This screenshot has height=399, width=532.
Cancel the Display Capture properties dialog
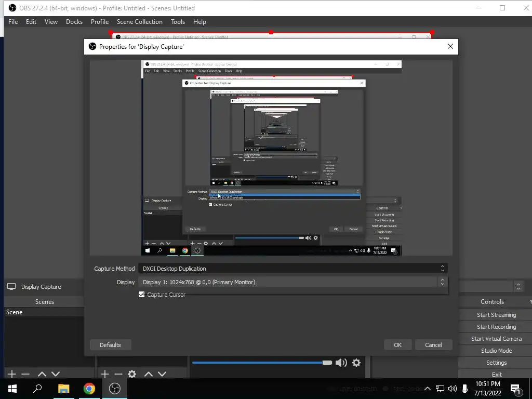coord(433,345)
